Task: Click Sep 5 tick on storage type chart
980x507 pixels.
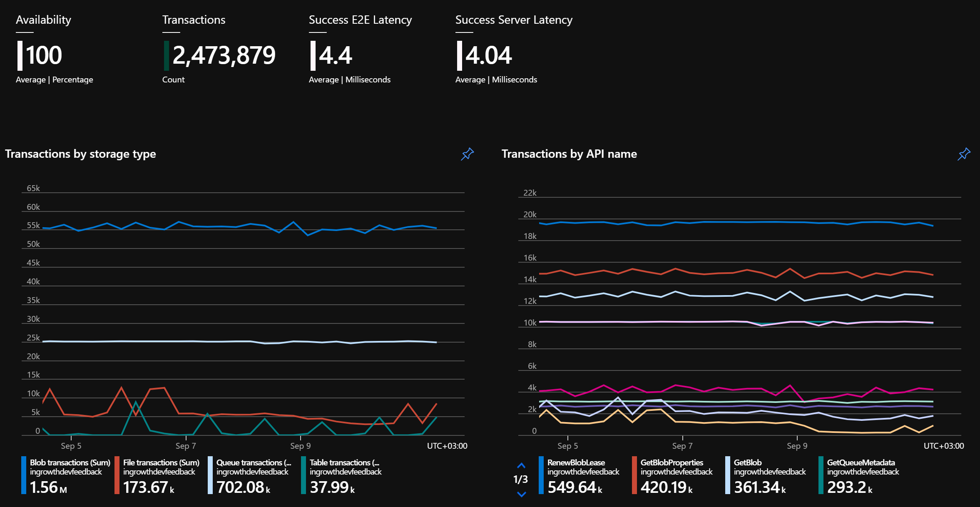Action: click(71, 446)
